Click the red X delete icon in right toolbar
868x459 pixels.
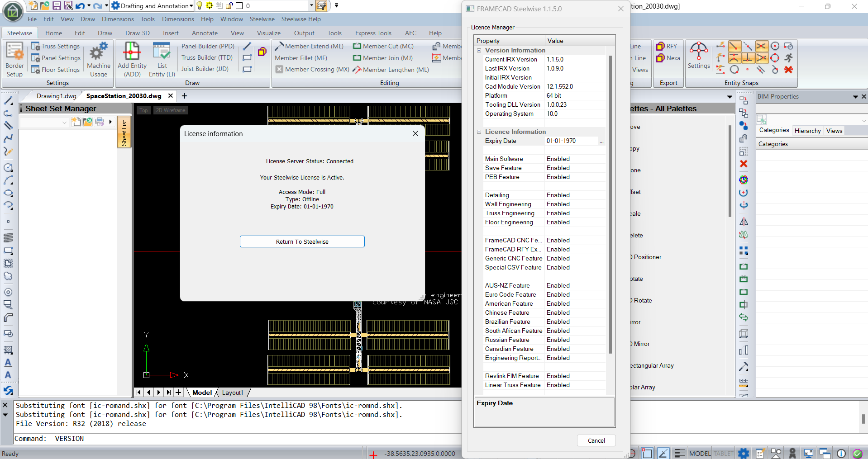coord(744,164)
